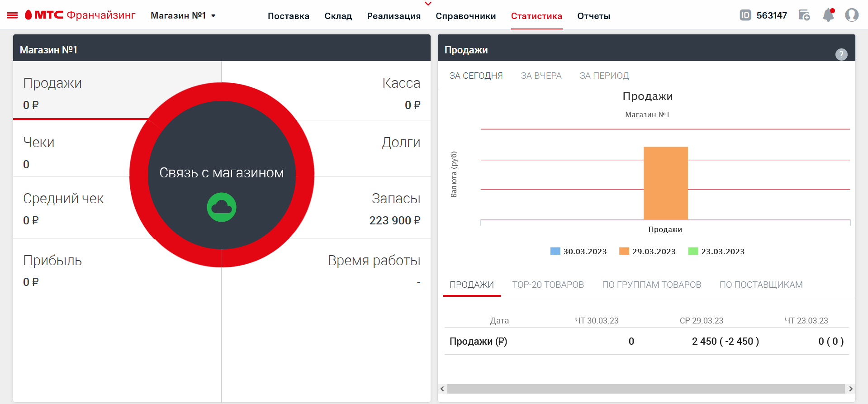Open the Реализация menu
The width and height of the screenshot is (868, 404).
point(394,16)
